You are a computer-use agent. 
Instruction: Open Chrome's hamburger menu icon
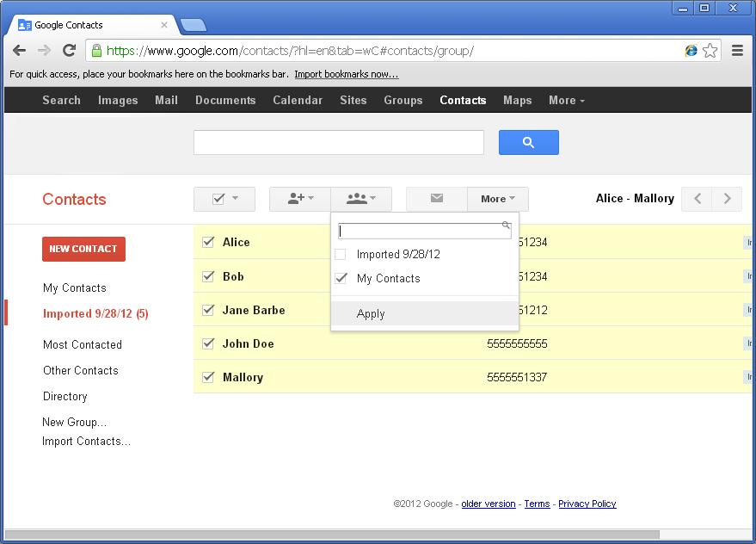click(737, 51)
